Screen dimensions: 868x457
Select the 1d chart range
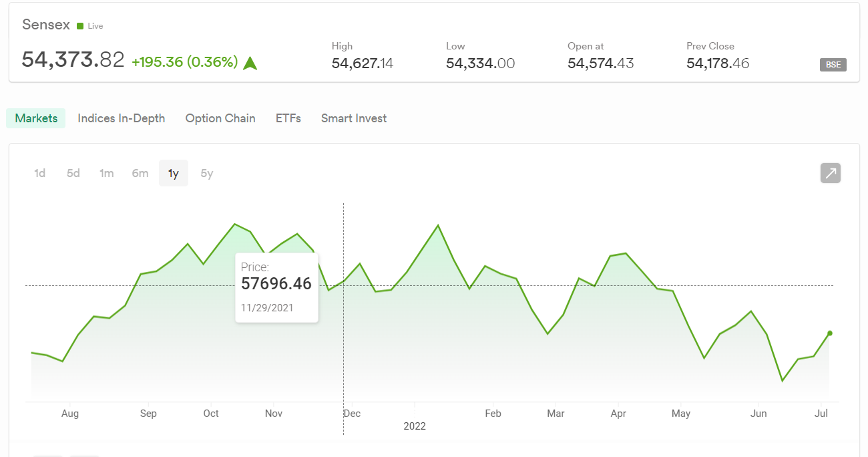[x=40, y=173]
